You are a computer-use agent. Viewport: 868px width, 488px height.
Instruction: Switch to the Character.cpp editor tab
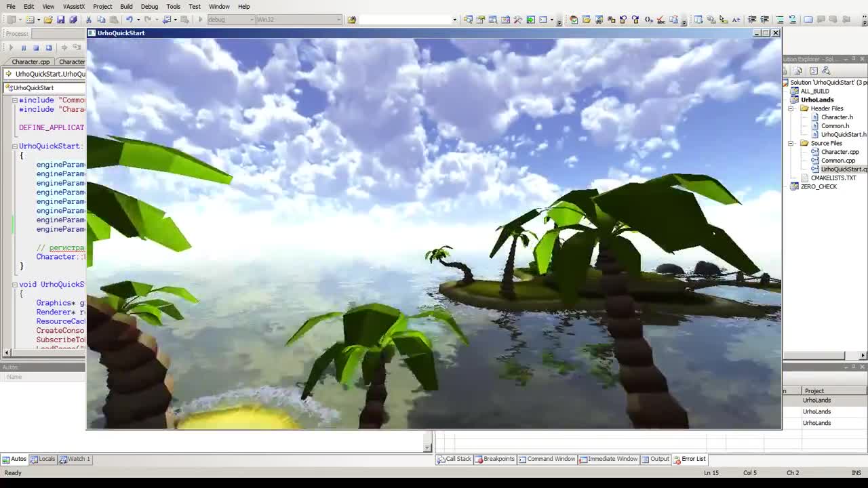(30, 62)
